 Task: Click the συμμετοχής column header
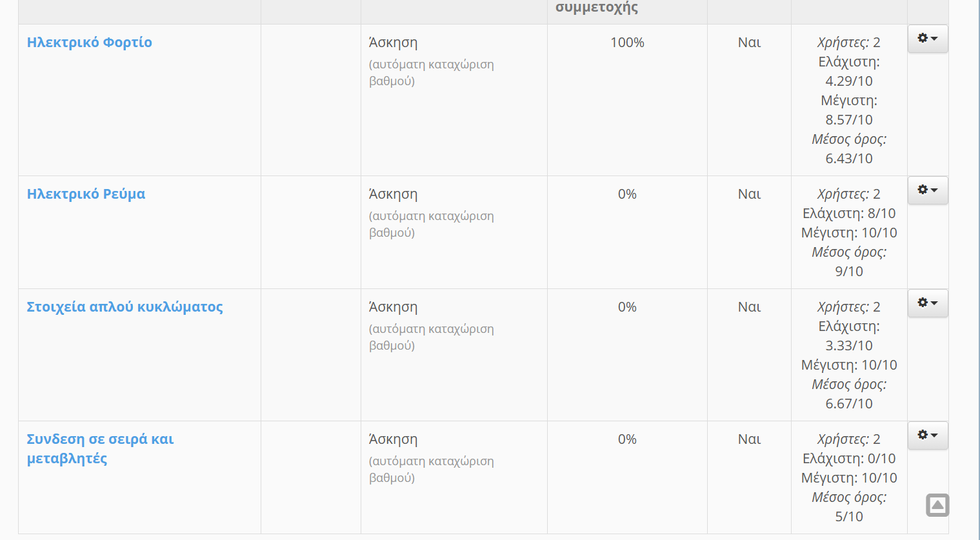click(x=597, y=8)
